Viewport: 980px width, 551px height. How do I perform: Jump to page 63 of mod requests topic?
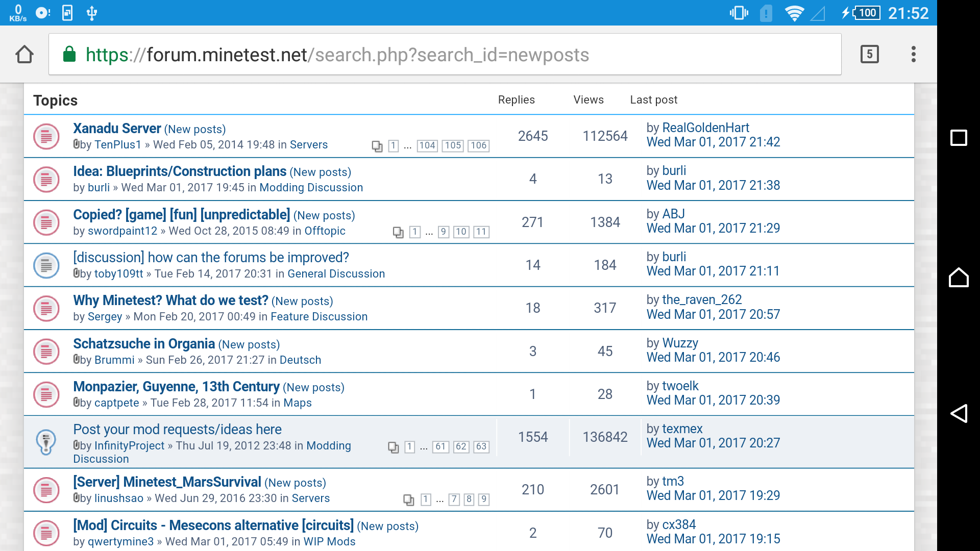(480, 447)
